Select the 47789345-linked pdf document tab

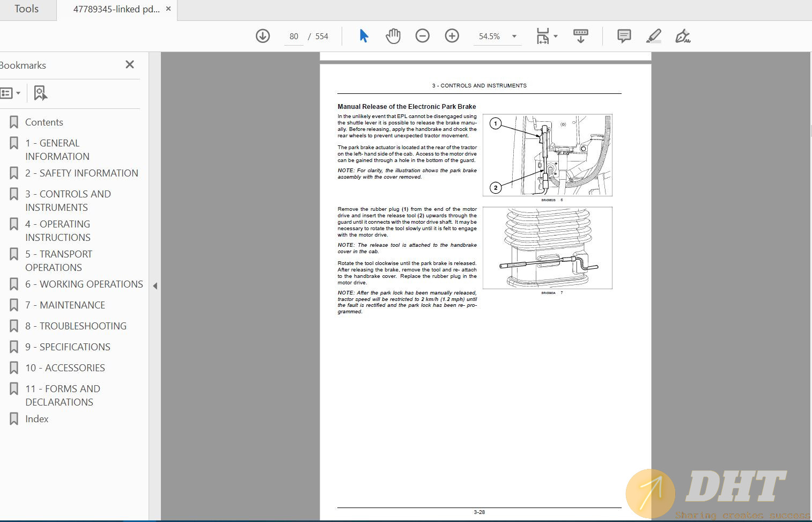coord(116,9)
